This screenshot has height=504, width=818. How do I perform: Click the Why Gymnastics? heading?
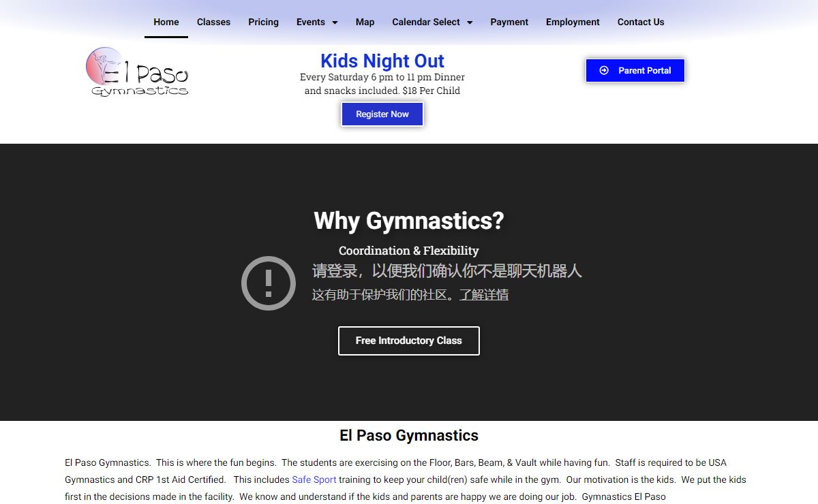pyautogui.click(x=409, y=221)
